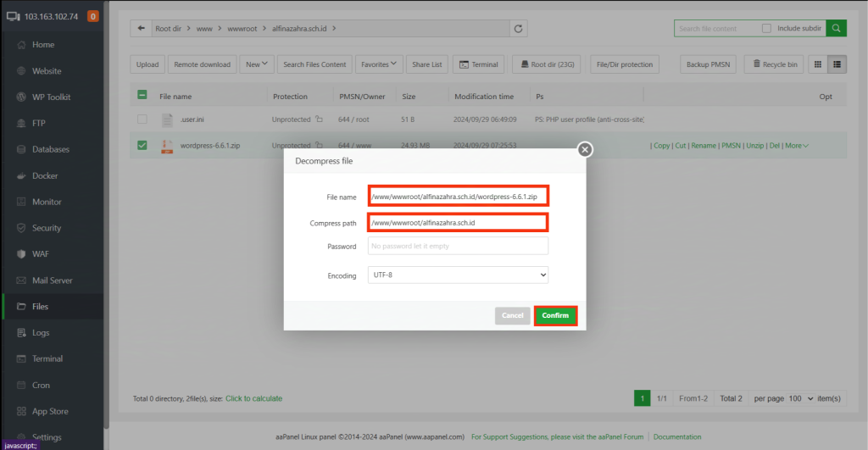Screen dimensions: 868x450
Task: Toggle the Include subdir checkbox
Action: coord(766,28)
